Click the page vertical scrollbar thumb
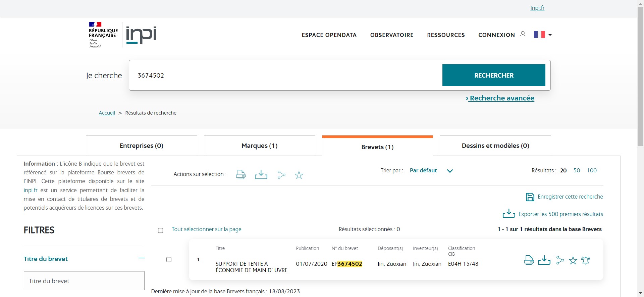 (x=640, y=76)
